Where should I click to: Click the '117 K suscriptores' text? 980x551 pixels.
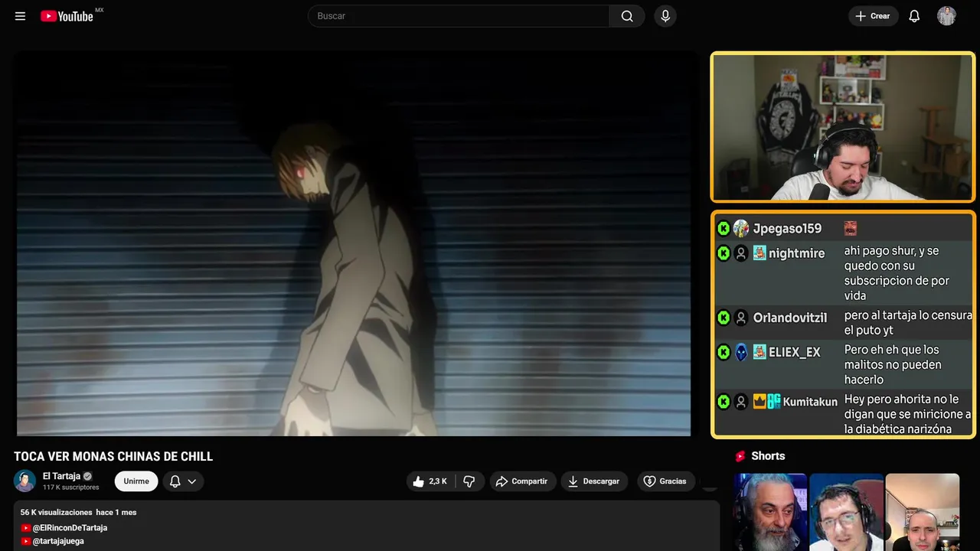tap(71, 487)
